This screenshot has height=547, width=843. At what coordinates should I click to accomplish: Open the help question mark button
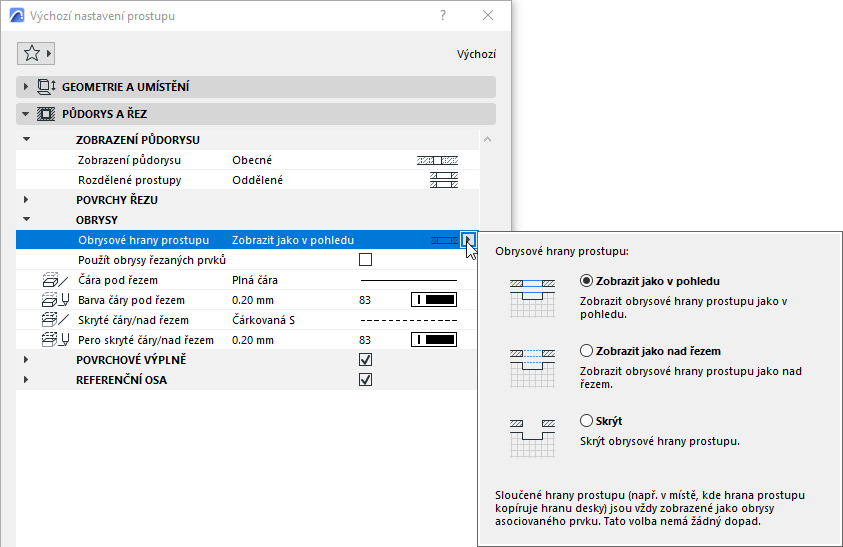443,16
